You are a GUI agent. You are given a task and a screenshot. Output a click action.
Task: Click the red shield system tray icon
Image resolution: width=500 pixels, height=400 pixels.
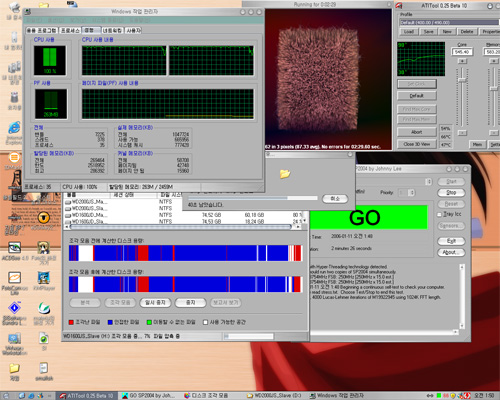point(467,396)
